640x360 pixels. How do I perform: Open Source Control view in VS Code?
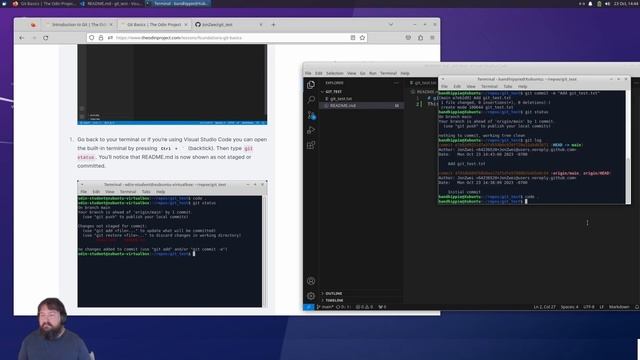(311, 116)
